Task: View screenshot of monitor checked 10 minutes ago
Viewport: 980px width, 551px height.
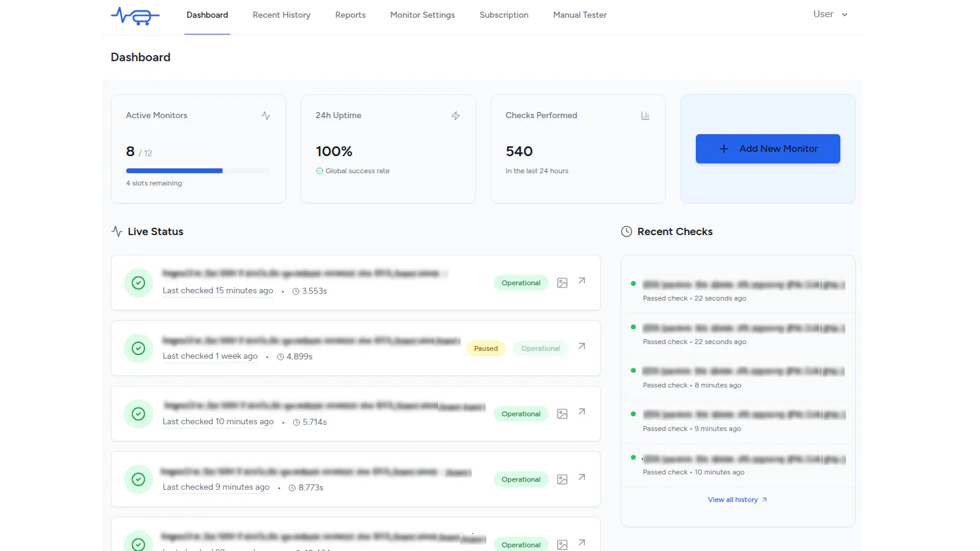Action: click(x=562, y=414)
